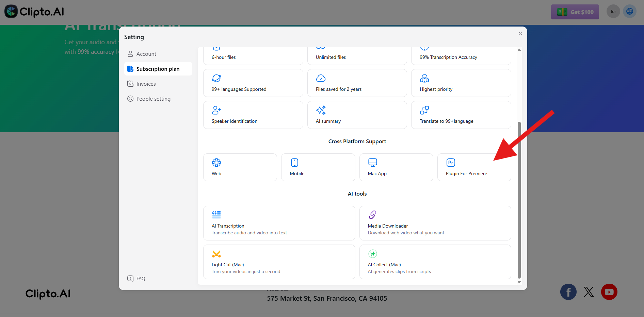Click the dialog vertical scrollbar thumb
The height and width of the screenshot is (317, 644).
click(x=519, y=200)
